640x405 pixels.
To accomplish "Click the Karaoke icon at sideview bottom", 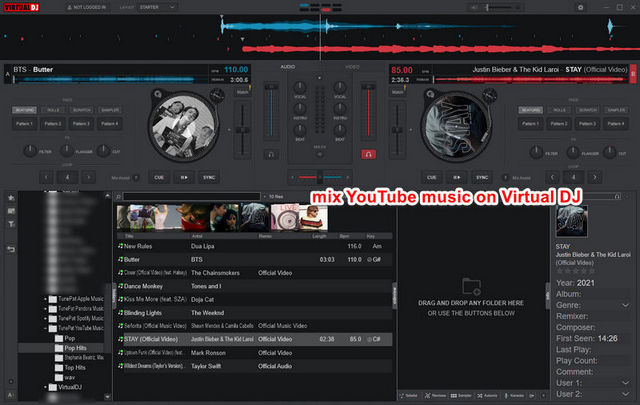I will pyautogui.click(x=506, y=395).
